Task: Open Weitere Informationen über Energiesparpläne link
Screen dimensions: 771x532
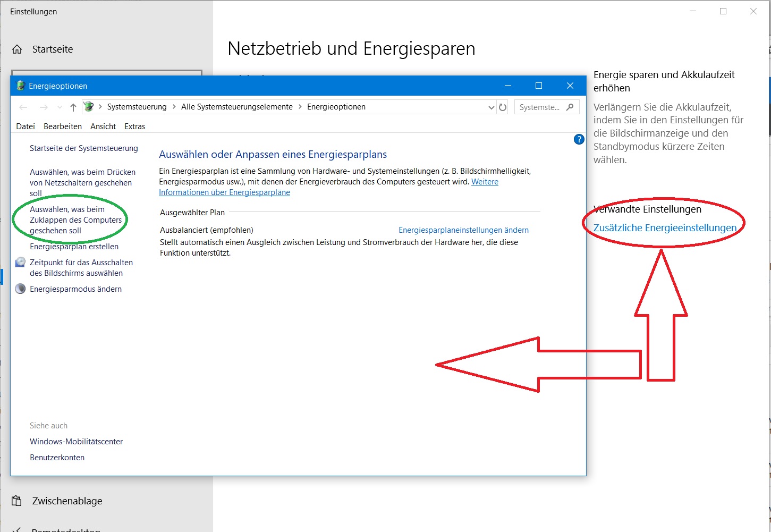Action: pyautogui.click(x=224, y=192)
